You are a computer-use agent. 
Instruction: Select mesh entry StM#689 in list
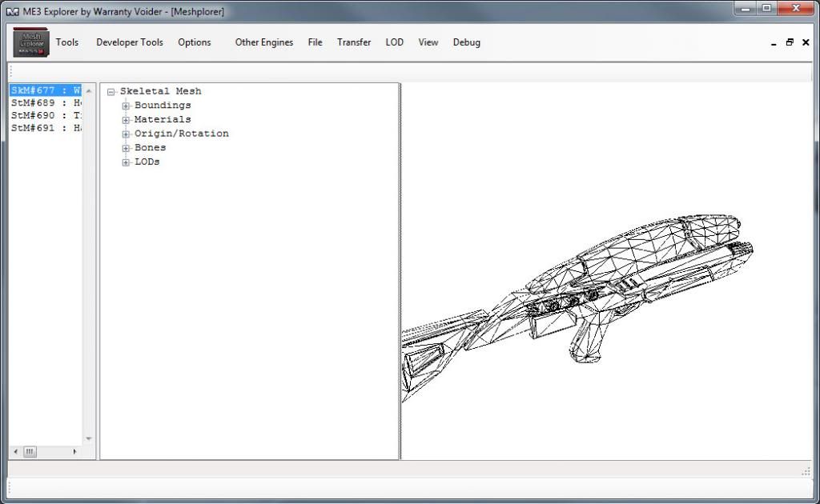click(x=46, y=103)
